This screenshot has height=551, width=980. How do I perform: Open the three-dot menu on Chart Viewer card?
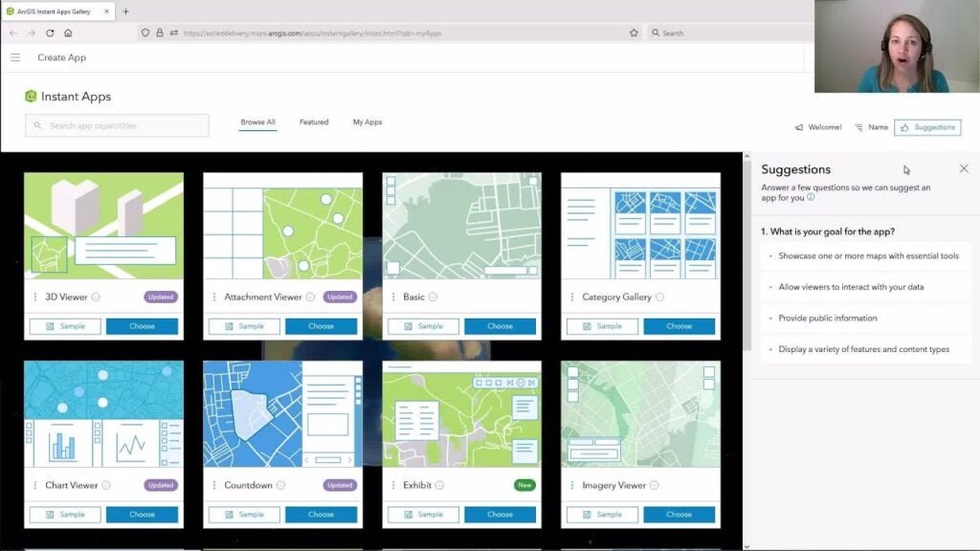pos(34,486)
